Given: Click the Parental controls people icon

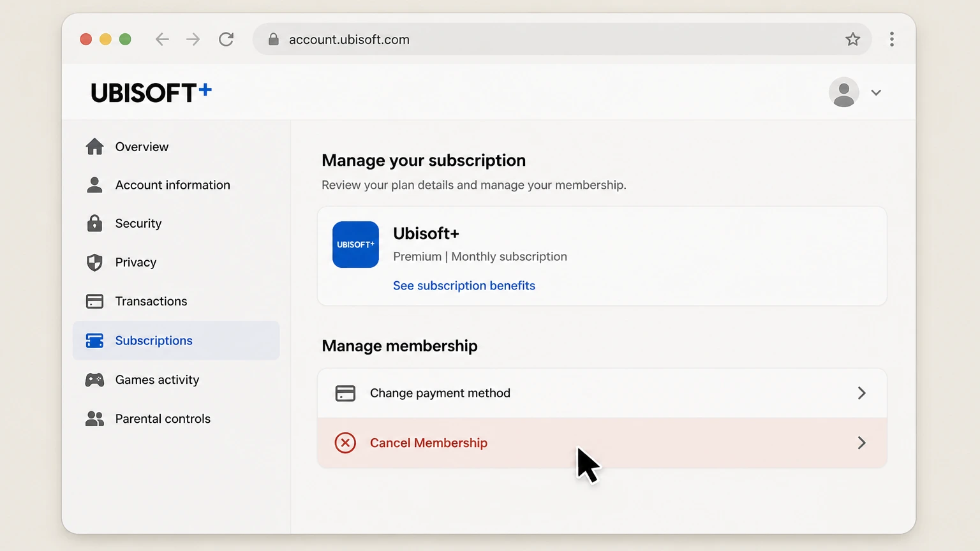Looking at the screenshot, I should click(x=94, y=419).
